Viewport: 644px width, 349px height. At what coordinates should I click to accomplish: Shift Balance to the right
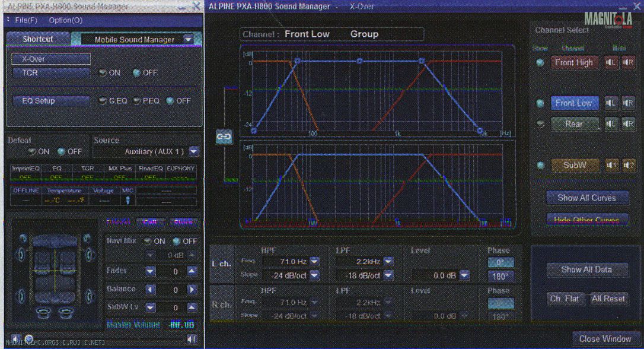pos(192,290)
